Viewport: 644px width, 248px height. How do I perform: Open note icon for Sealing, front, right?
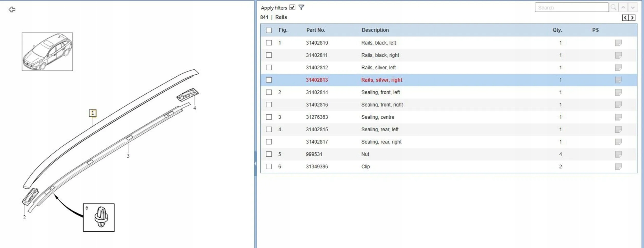pos(618,105)
